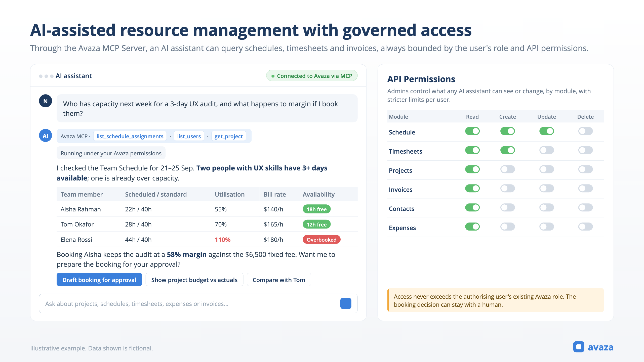Enable Expenses Create permission
This screenshot has width=644, height=362.
tap(507, 227)
